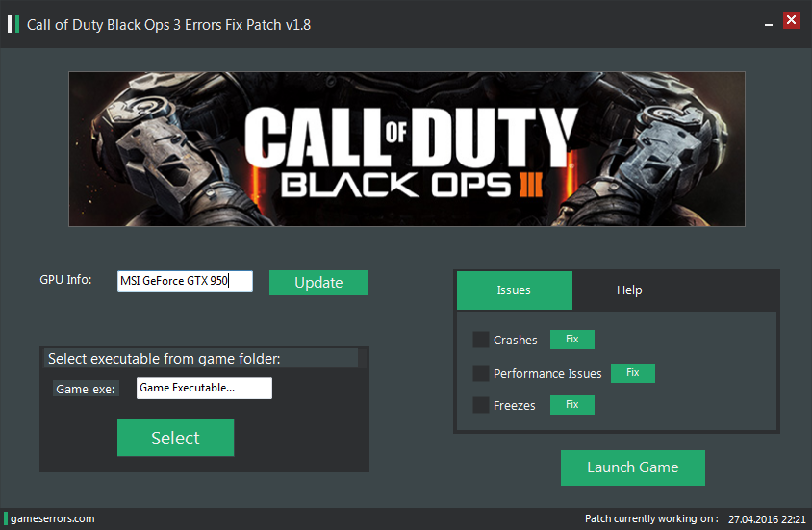Screen dimensions: 812x530
Task: Click Fix next to Freezes
Action: (x=571, y=404)
